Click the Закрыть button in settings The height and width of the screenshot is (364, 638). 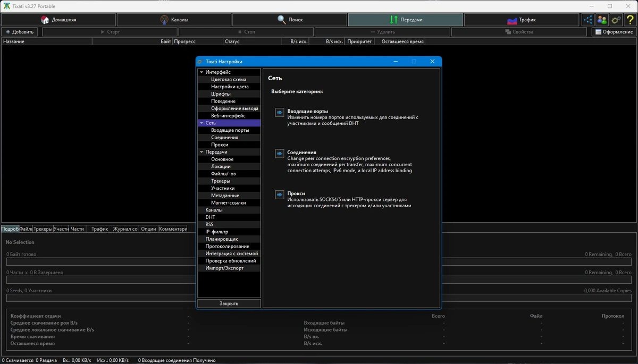coord(229,303)
